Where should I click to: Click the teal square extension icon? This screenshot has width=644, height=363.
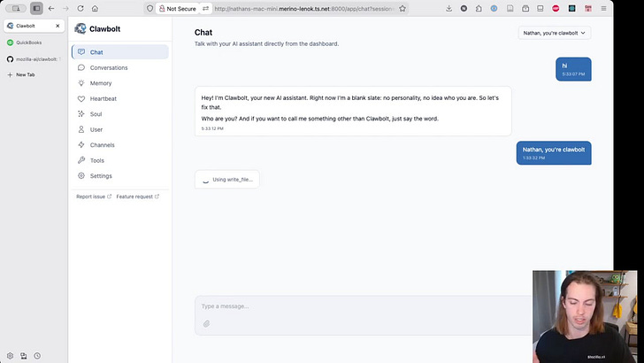pos(571,8)
